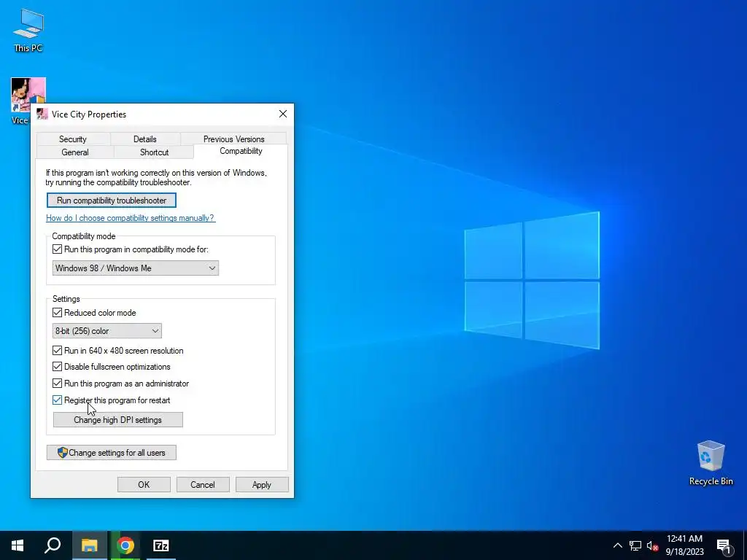This screenshot has height=560, width=747.
Task: Switch to the Previous Versions tab
Action: coord(234,139)
